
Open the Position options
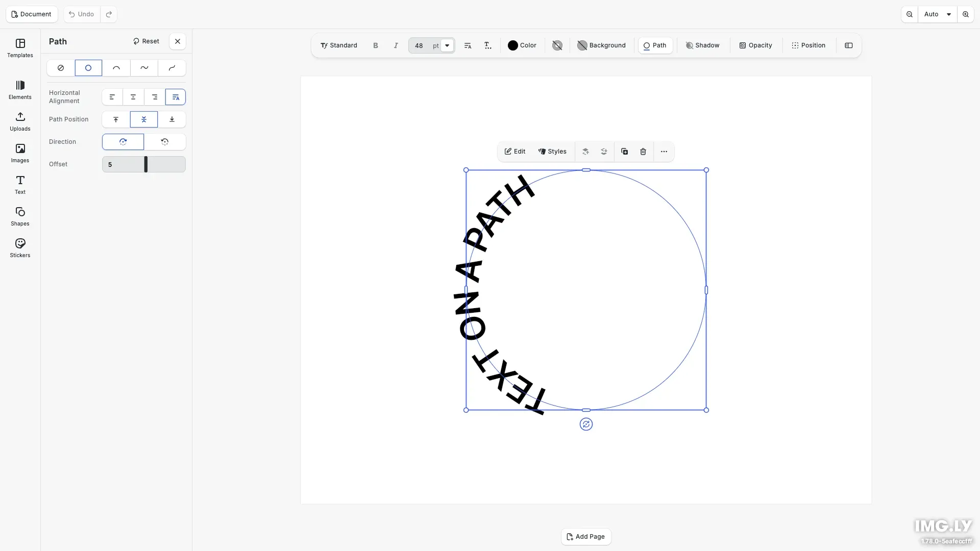808,45
